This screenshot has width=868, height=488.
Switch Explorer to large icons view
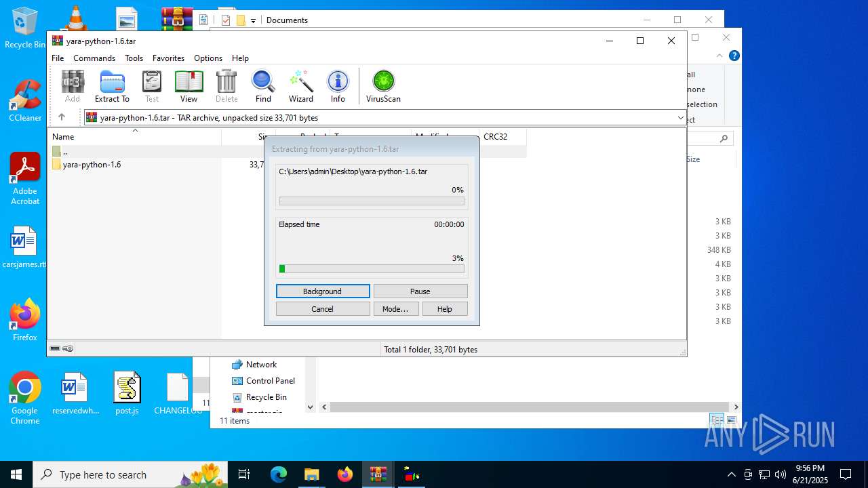click(x=732, y=420)
